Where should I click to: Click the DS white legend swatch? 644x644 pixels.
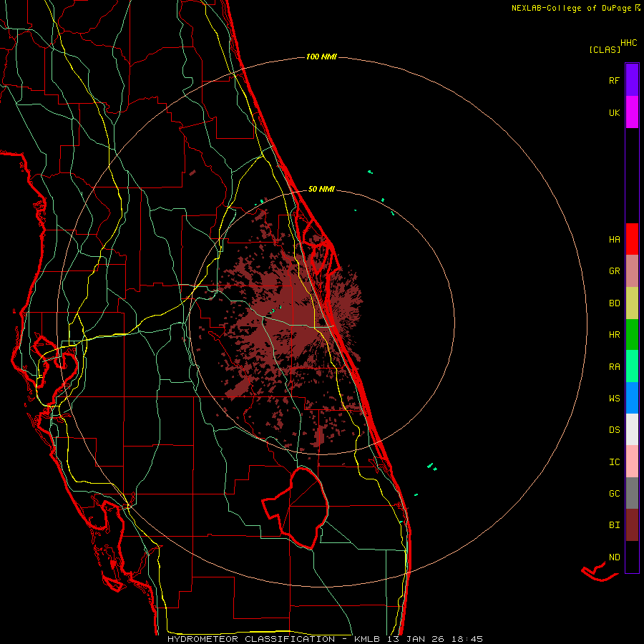[632, 429]
